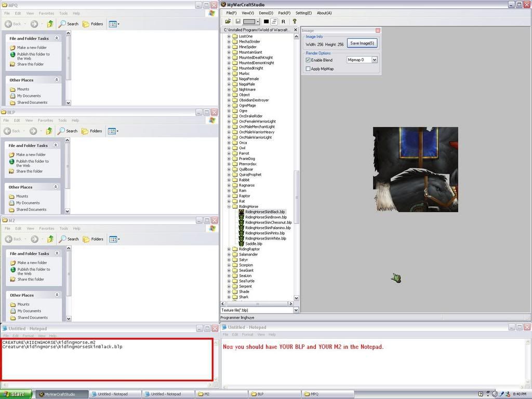Select RidingHorseSkinWhite.blp in the tree
This screenshot has width=532, height=399.
(x=265, y=238)
